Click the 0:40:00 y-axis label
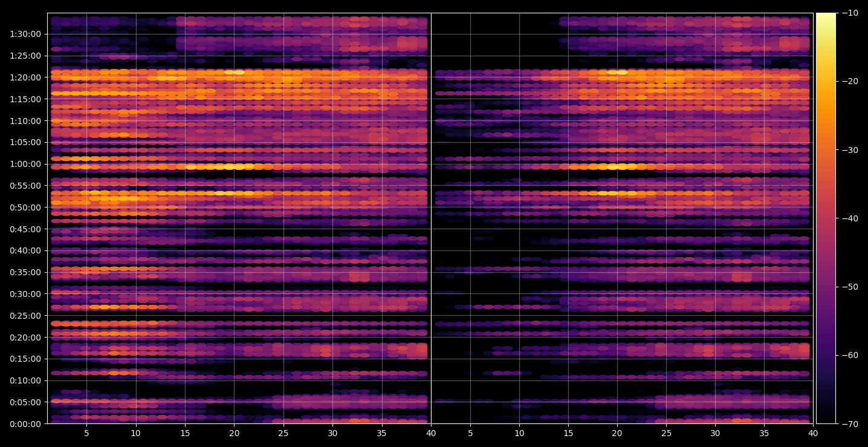 25,250
